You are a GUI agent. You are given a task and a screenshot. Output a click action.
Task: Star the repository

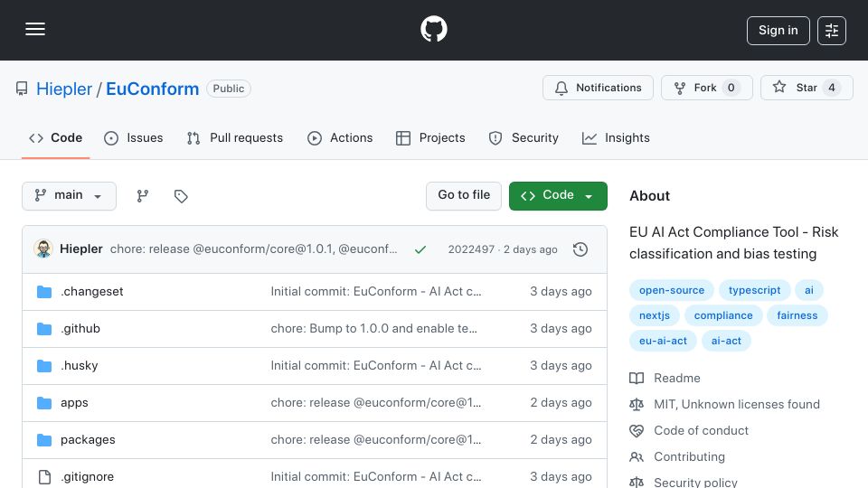coord(807,88)
